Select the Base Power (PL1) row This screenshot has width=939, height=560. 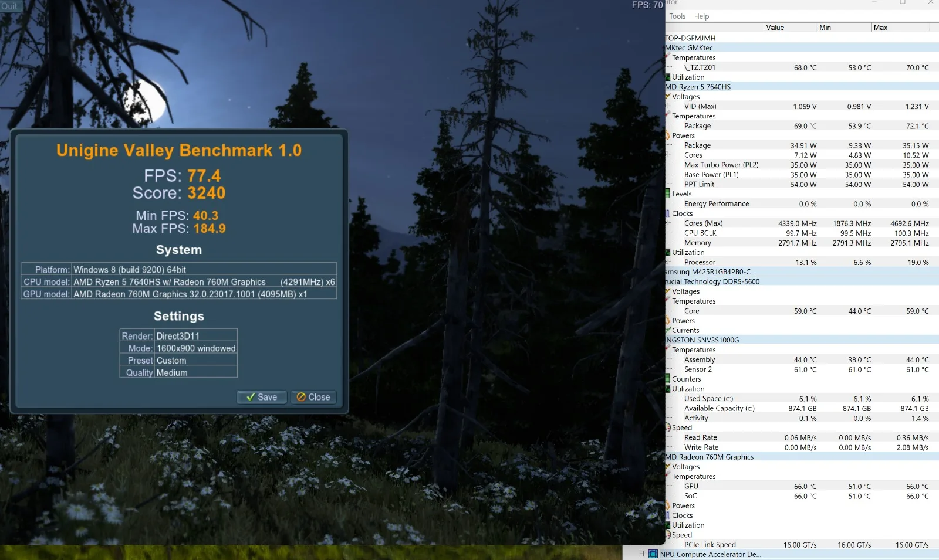802,175
